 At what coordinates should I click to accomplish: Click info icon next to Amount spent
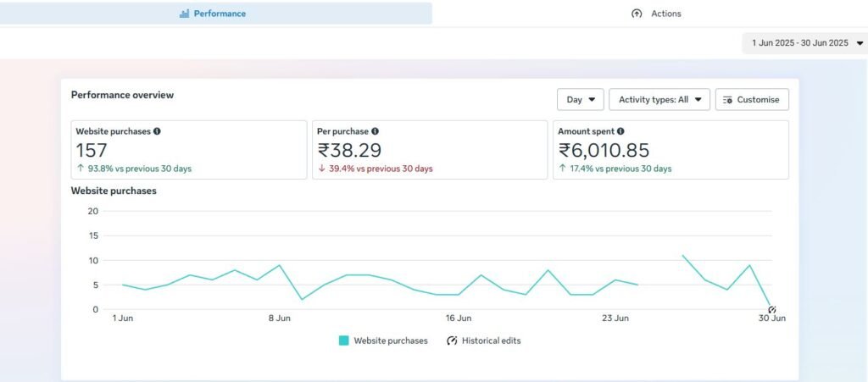click(620, 131)
